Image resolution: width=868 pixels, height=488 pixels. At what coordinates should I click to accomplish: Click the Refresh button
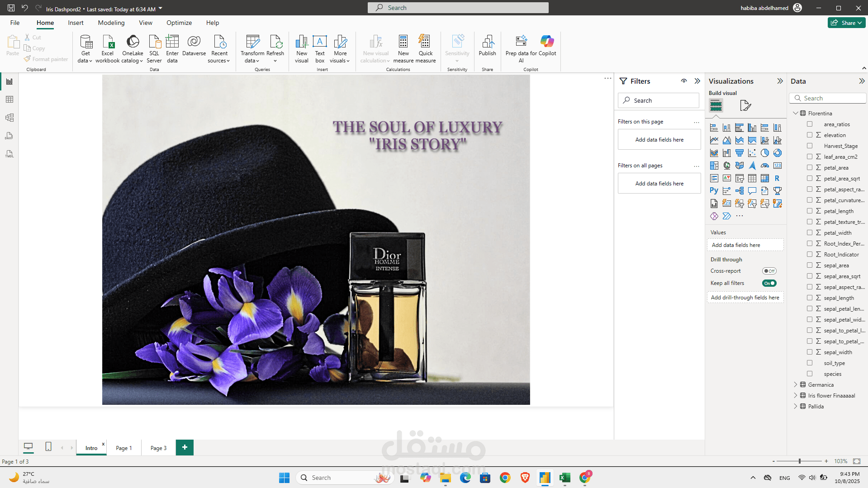pos(275,49)
